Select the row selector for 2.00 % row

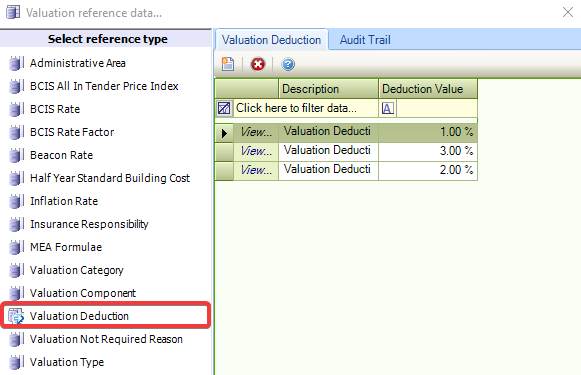[224, 171]
